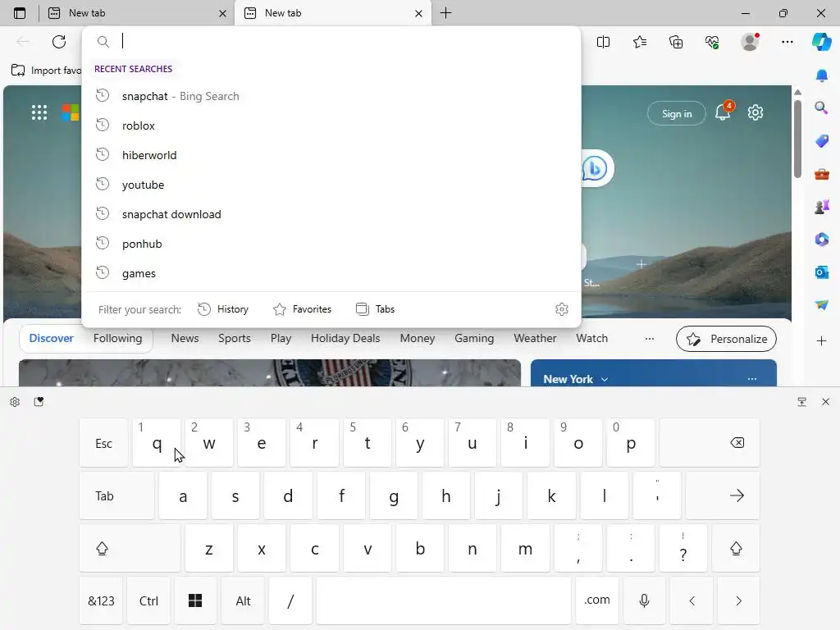This screenshot has height=630, width=840.
Task: Click Import favorites in the bar
Action: tap(46, 71)
